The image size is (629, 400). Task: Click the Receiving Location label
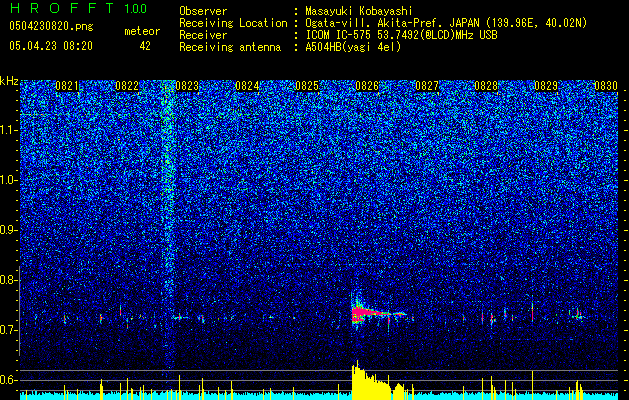(x=233, y=23)
